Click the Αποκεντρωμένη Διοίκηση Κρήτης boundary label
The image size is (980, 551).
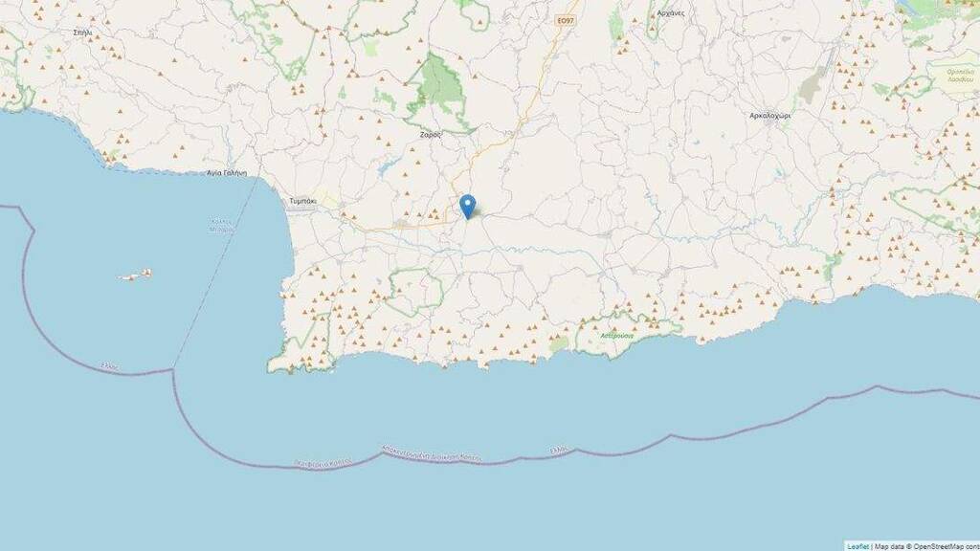[432, 454]
